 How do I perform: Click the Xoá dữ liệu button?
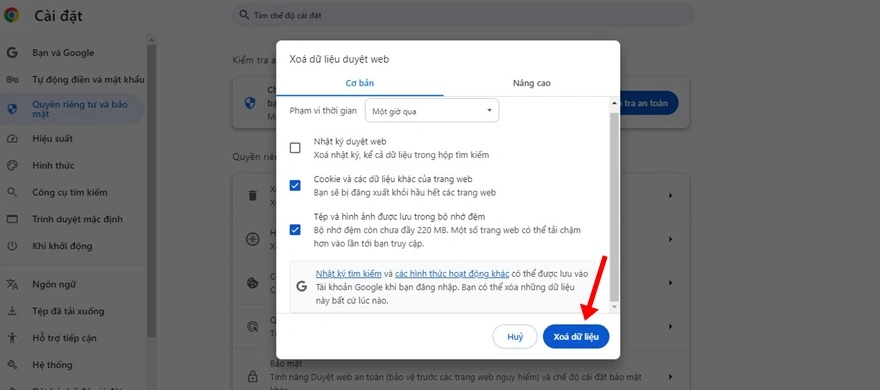tap(576, 337)
